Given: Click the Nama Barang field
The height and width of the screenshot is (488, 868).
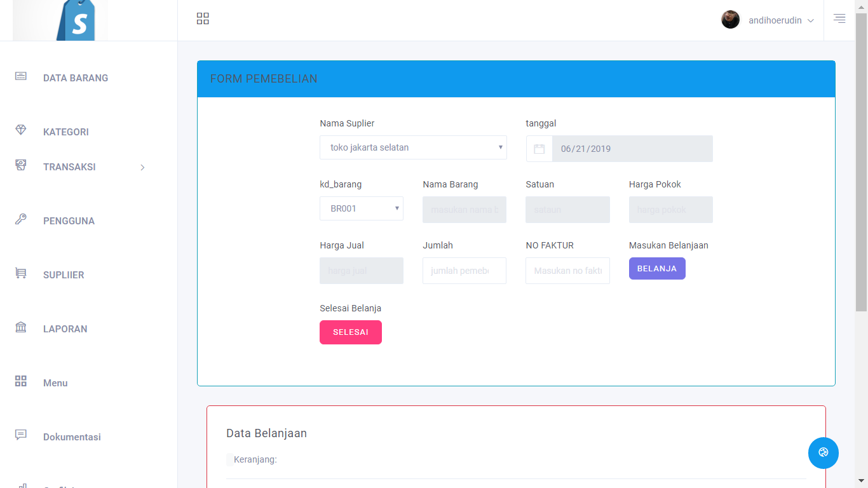Looking at the screenshot, I should coord(465,210).
